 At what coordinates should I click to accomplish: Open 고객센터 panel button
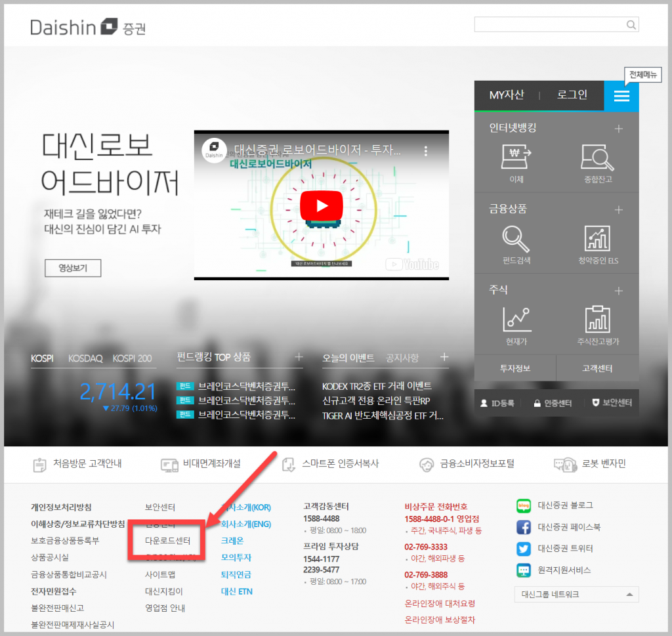597,368
